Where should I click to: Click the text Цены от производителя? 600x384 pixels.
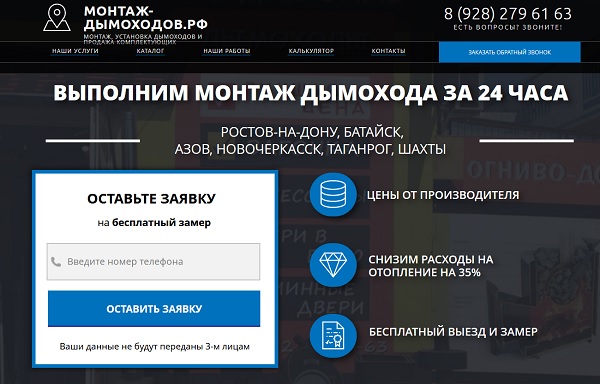click(443, 195)
